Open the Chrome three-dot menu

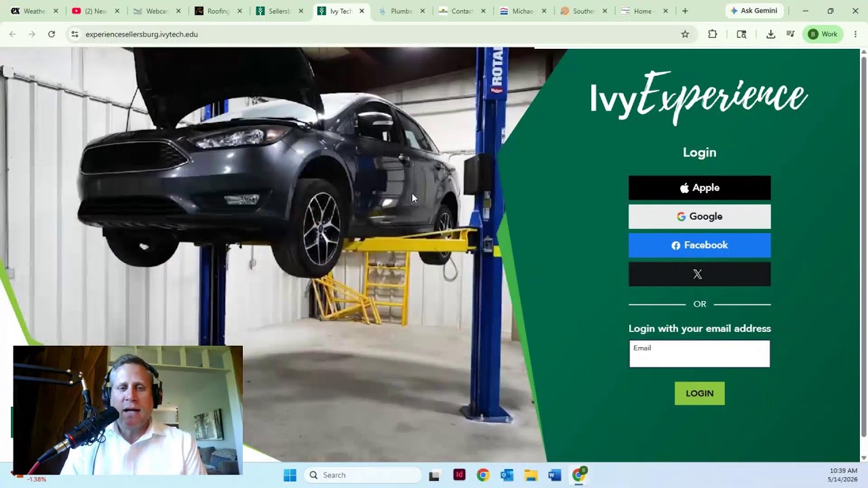tap(856, 34)
